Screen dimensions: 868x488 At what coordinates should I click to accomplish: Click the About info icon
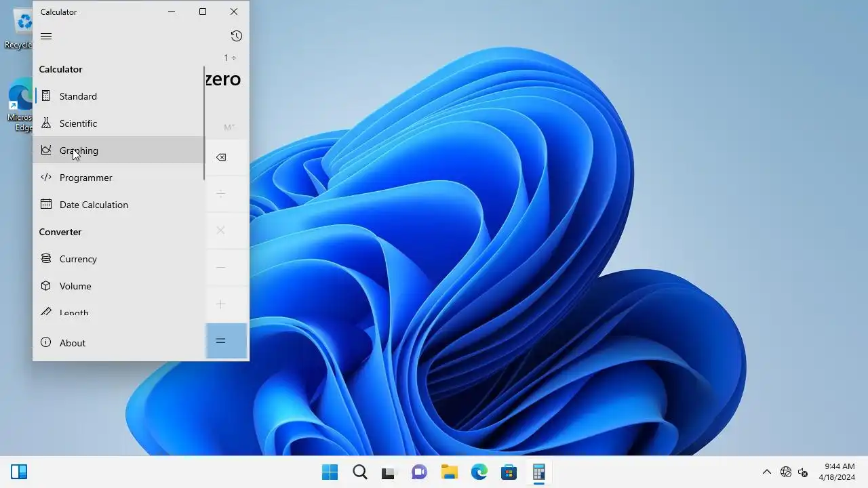(x=46, y=342)
